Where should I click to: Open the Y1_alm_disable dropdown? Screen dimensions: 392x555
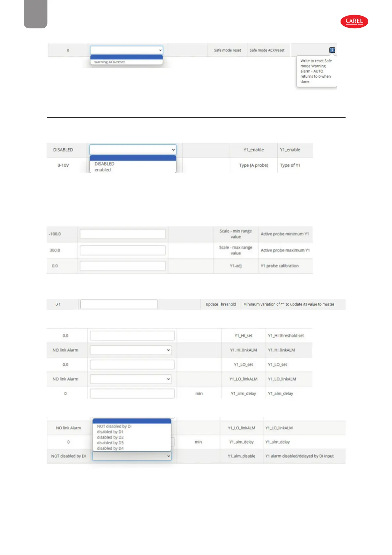click(132, 456)
